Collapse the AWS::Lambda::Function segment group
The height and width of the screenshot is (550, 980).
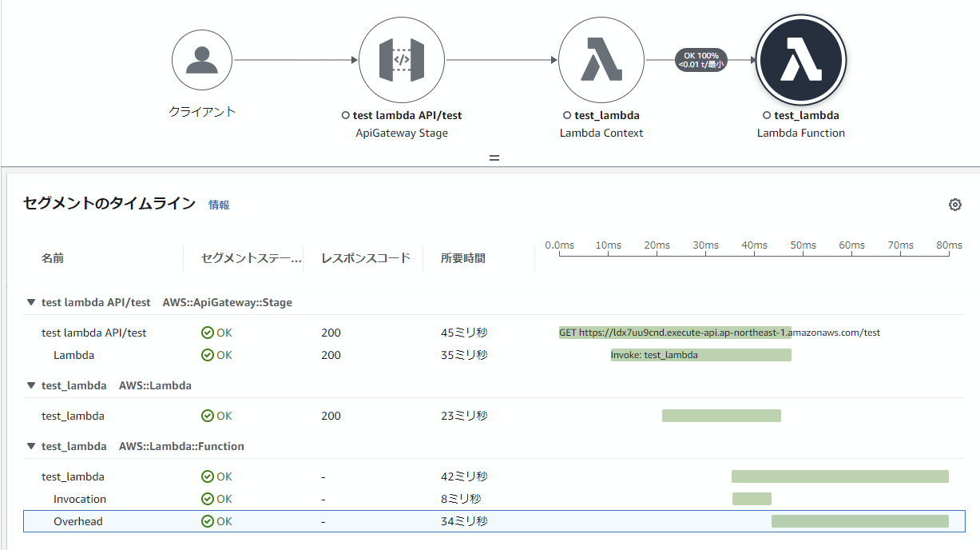pos(31,447)
